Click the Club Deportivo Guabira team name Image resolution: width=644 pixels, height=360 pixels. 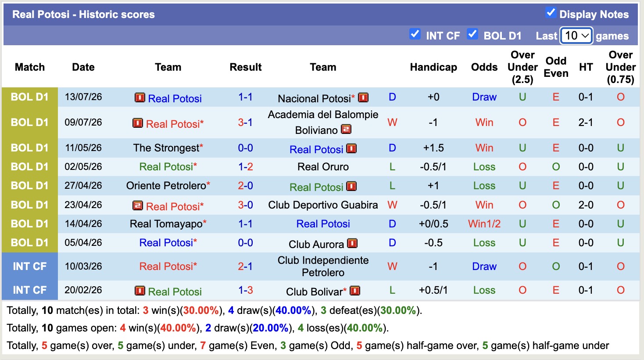[323, 205]
